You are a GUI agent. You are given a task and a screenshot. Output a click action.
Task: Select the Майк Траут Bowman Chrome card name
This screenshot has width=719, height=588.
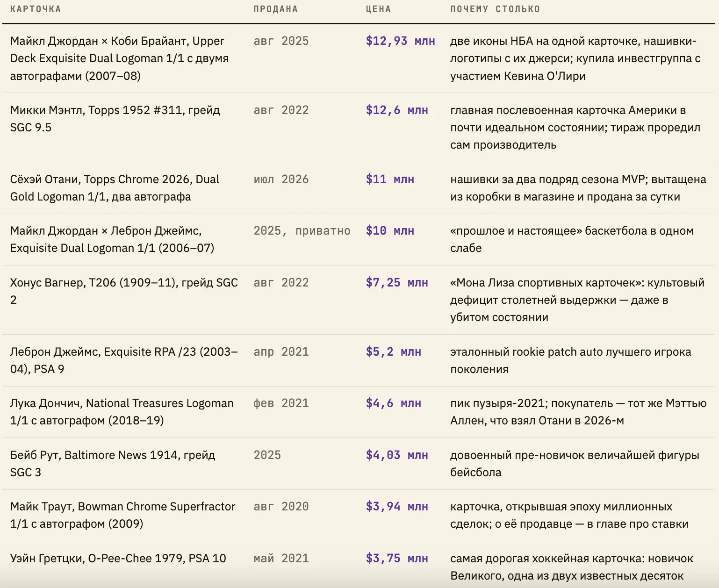click(122, 515)
